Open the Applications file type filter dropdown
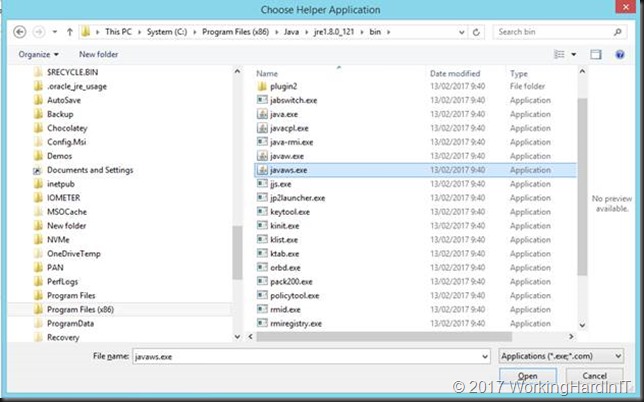 [x=561, y=356]
